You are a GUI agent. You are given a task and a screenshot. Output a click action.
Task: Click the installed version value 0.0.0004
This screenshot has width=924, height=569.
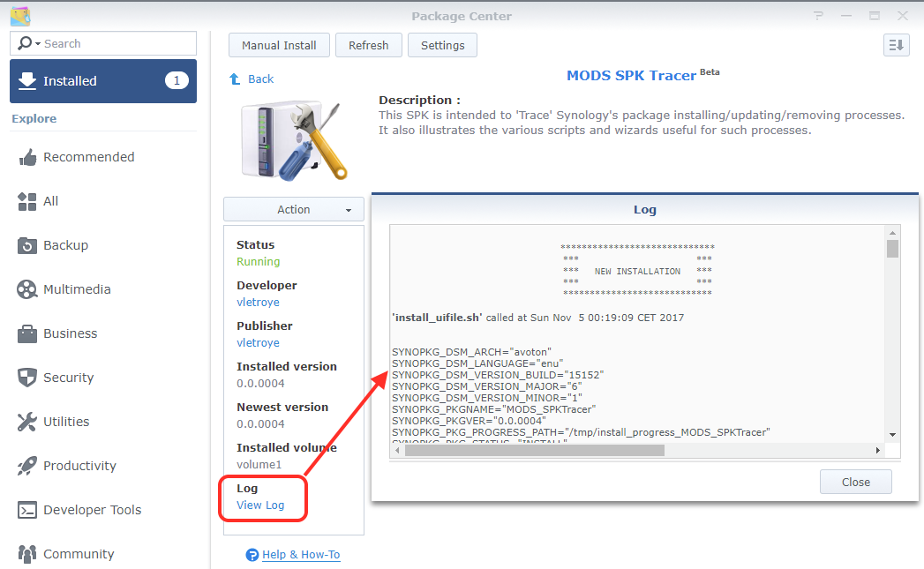[x=260, y=384]
